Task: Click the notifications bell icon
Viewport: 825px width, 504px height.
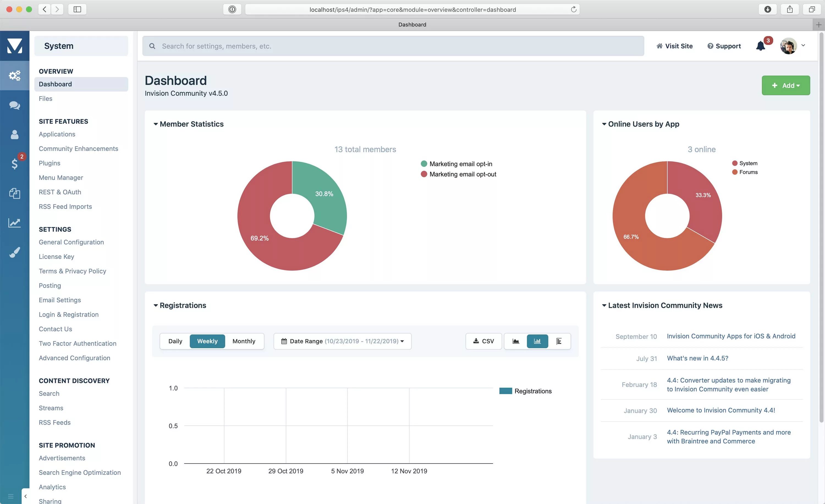Action: click(x=760, y=46)
